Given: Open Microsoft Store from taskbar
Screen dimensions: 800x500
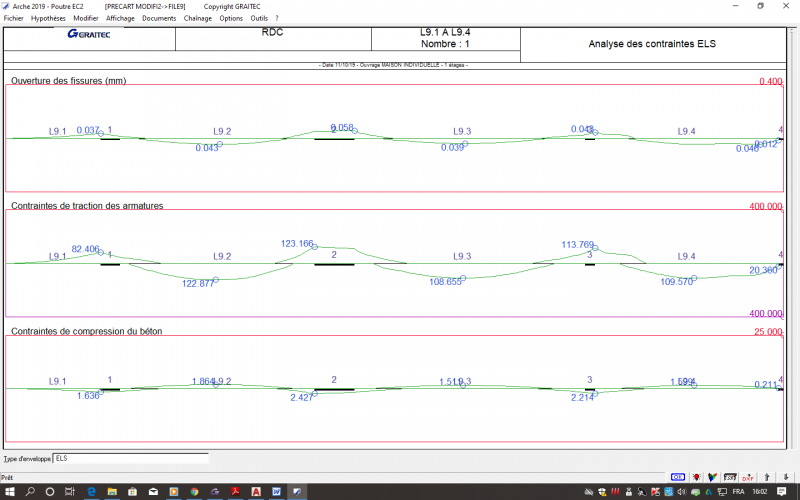Looking at the screenshot, I should pos(133,492).
